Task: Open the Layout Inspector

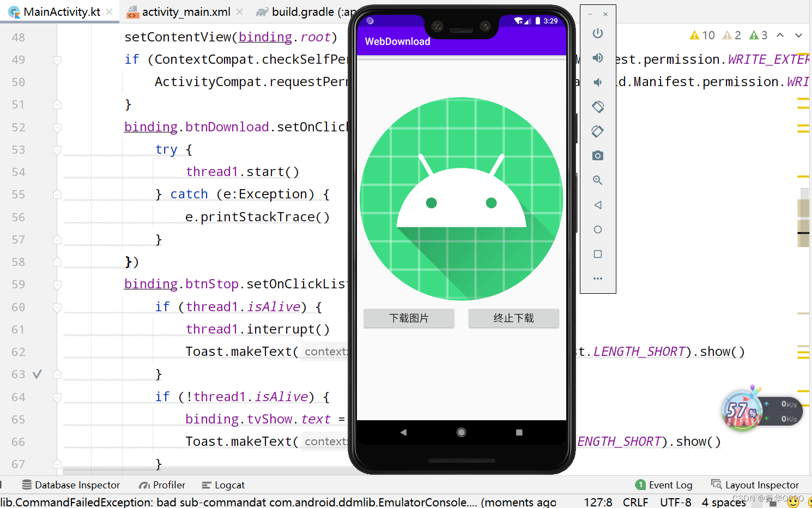Action: point(755,485)
